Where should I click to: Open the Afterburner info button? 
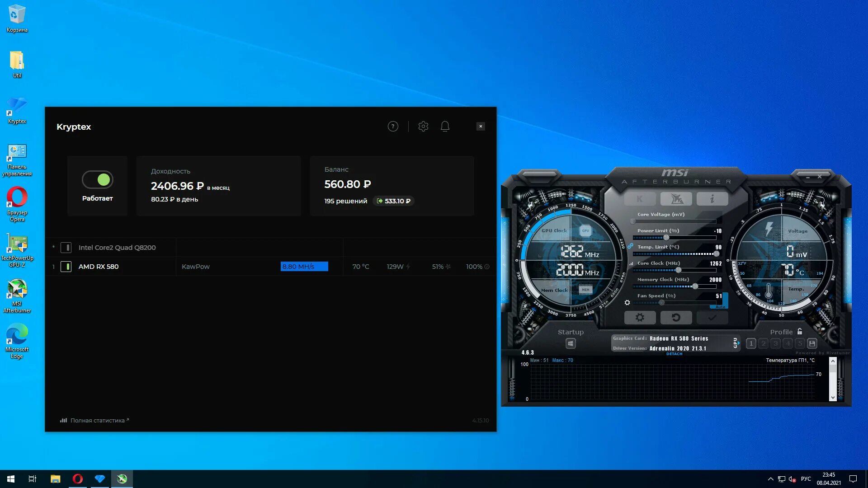712,199
